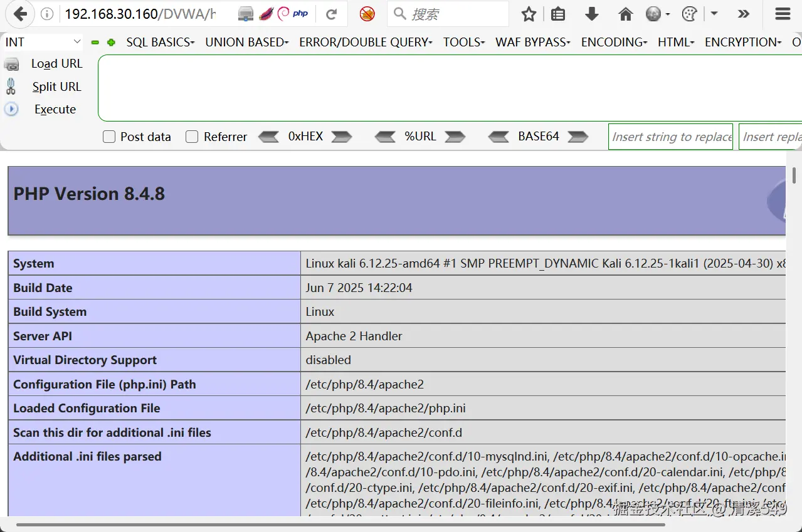Go to the home page icon
802x532 pixels.
click(x=625, y=14)
